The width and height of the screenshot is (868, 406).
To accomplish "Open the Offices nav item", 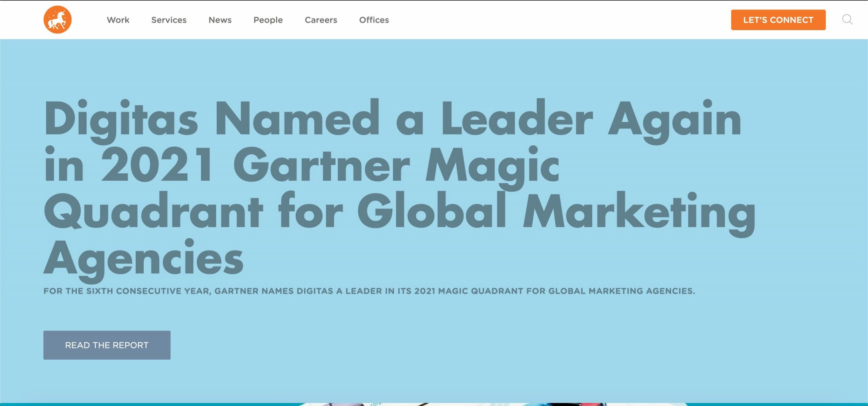I will tap(374, 20).
